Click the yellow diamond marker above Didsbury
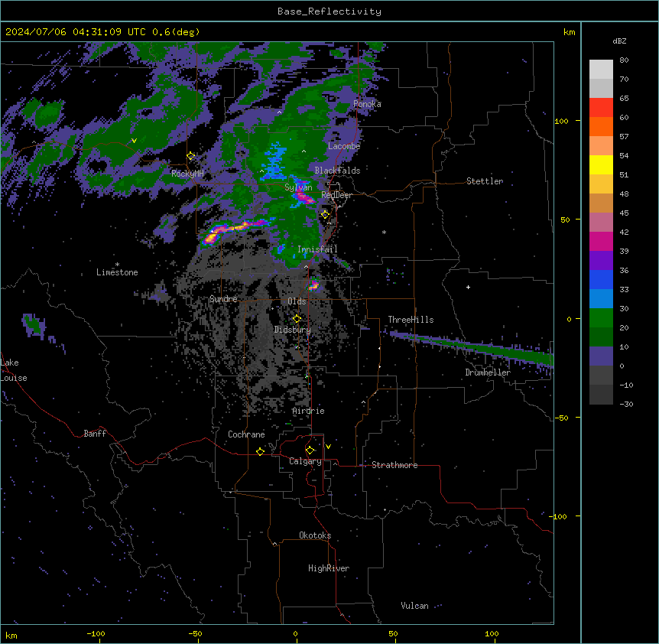The image size is (659, 644). click(297, 319)
